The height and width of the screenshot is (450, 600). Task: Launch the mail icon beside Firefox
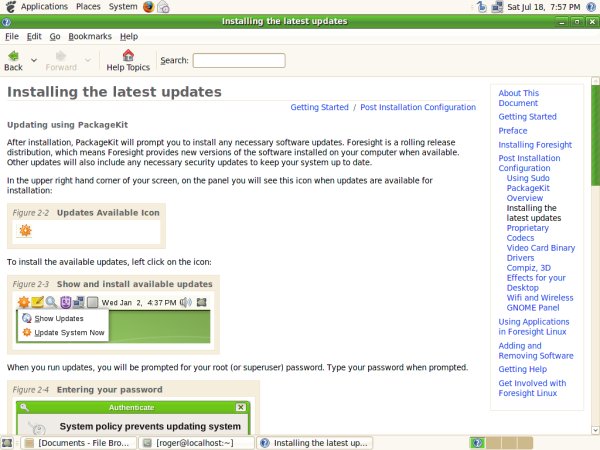(163, 7)
